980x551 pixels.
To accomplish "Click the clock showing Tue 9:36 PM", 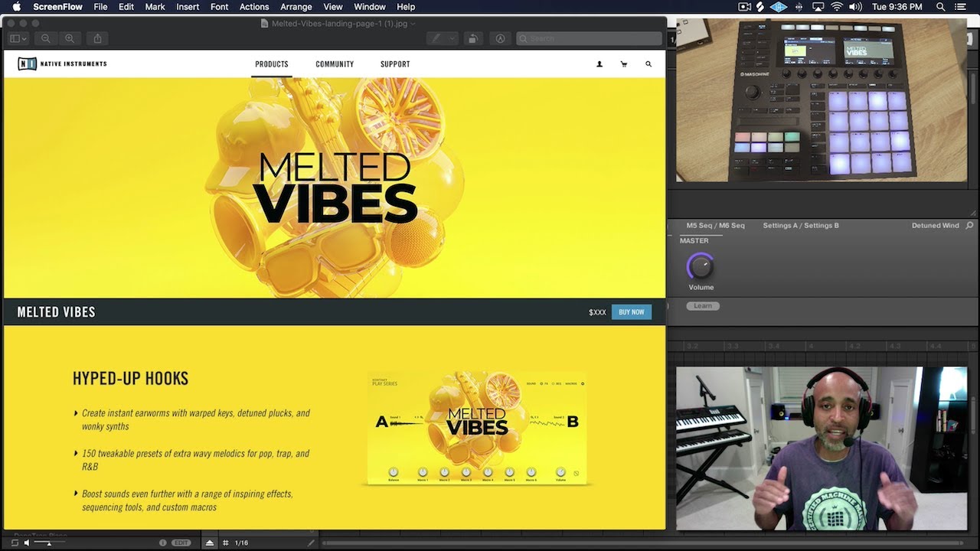I will pos(897,7).
